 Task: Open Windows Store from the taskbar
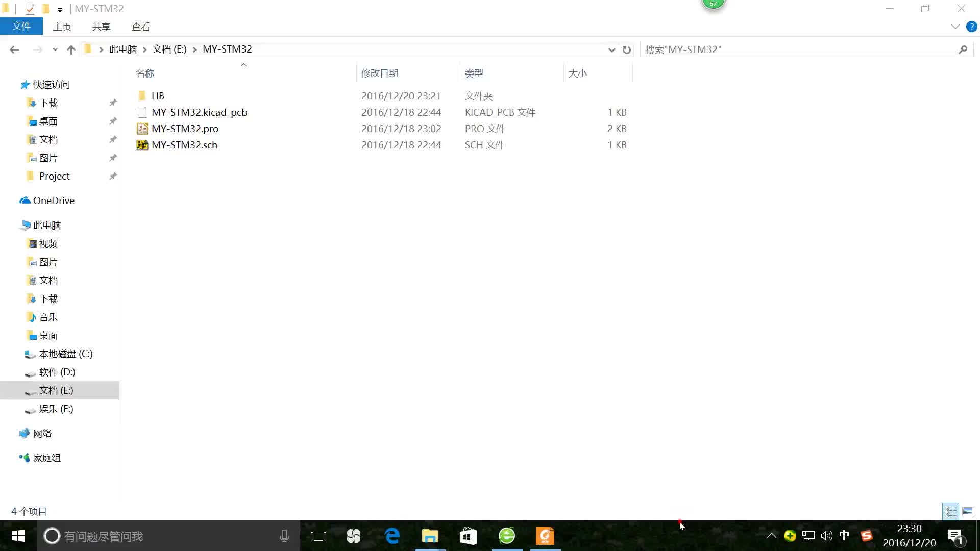click(x=468, y=536)
